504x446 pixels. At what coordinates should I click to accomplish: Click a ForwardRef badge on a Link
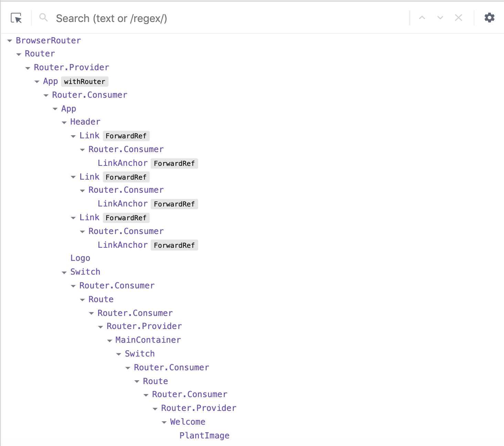click(126, 136)
